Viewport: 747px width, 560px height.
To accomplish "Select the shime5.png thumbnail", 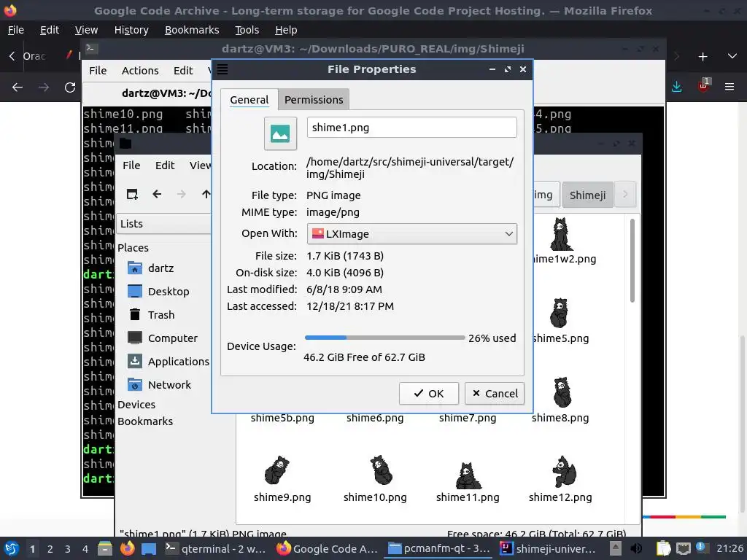I will tap(560, 314).
